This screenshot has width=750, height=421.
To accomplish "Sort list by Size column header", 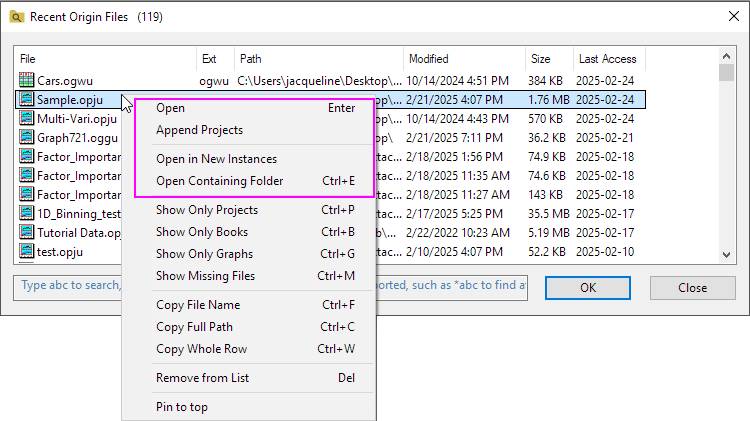I will [x=549, y=59].
